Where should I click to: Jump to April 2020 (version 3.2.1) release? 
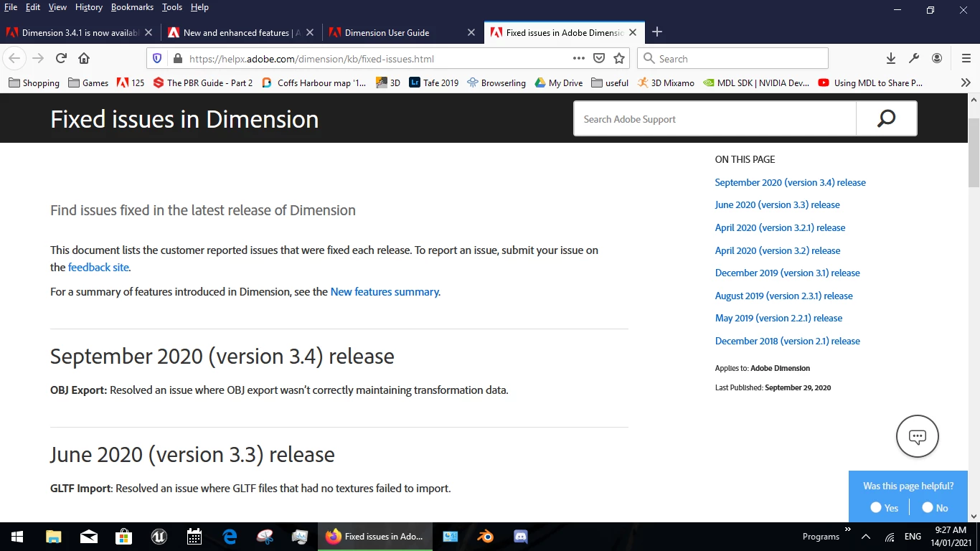(780, 227)
